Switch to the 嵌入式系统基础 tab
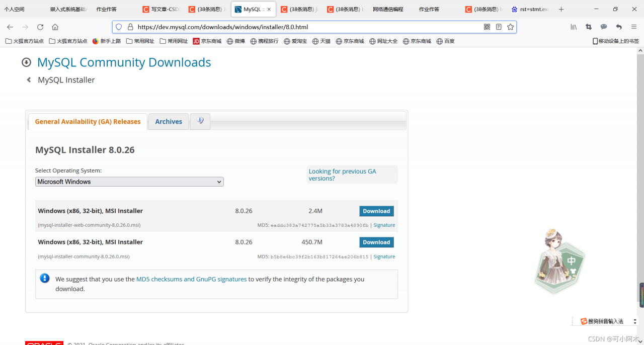 tap(69, 9)
